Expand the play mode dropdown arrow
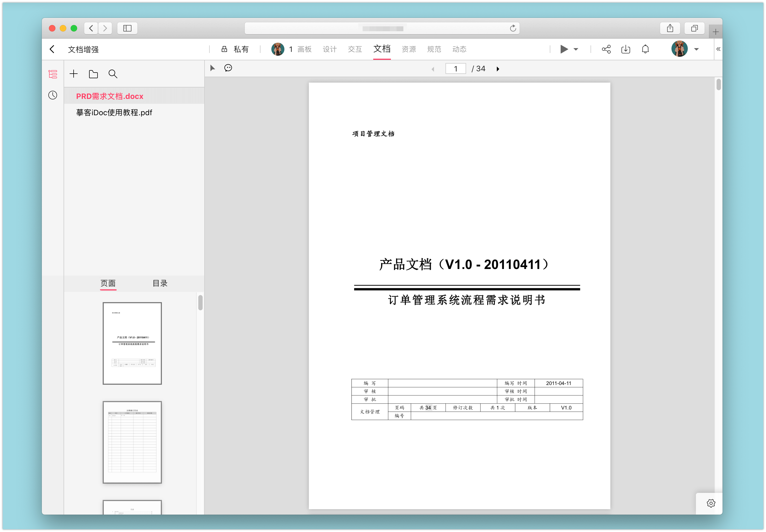Image resolution: width=766 pixels, height=532 pixels. (576, 49)
